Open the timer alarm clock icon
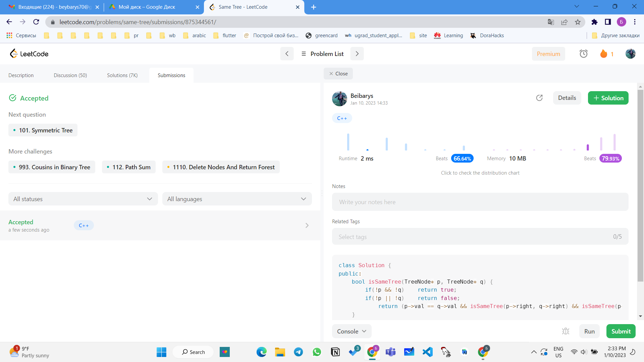Image resolution: width=644 pixels, height=362 pixels. point(583,54)
